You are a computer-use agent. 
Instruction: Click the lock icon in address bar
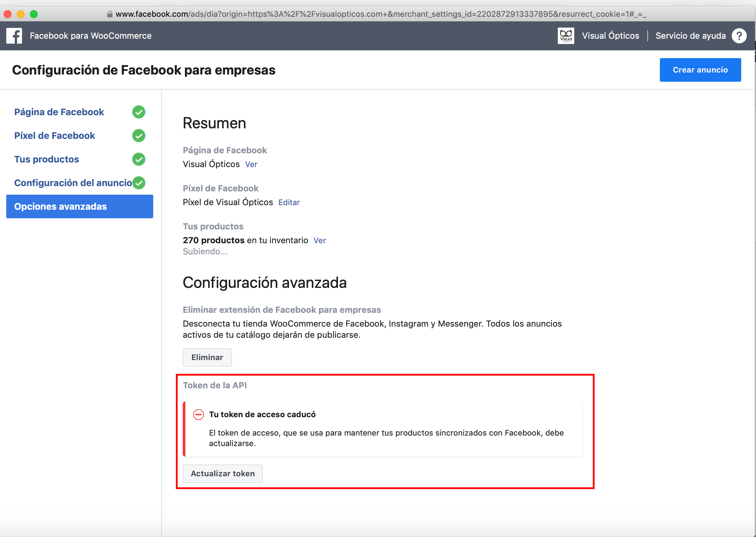110,14
